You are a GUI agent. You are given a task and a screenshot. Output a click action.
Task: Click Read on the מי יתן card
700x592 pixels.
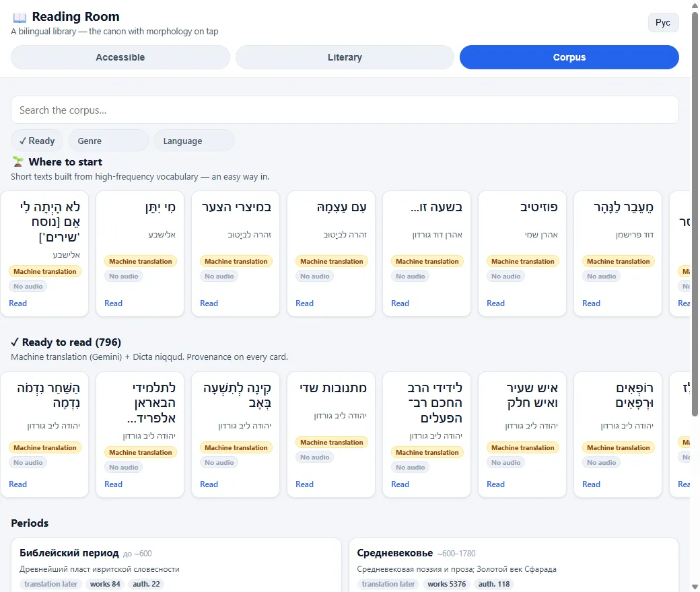[x=113, y=303]
